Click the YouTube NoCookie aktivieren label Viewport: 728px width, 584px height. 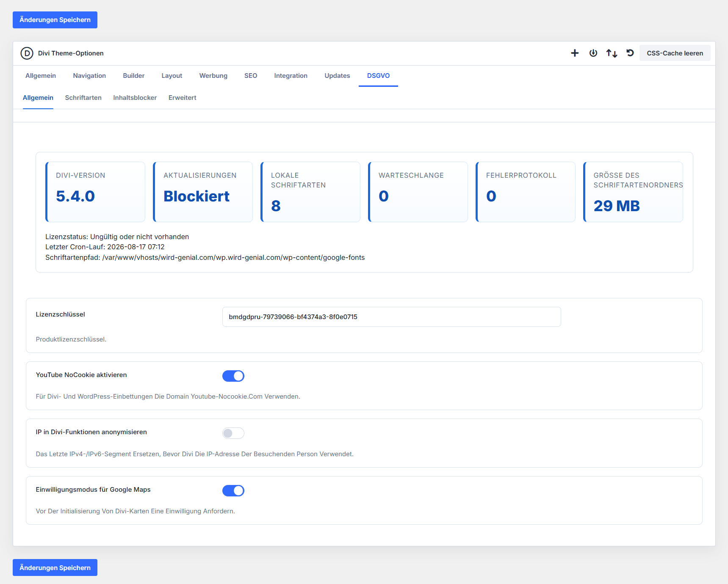[x=81, y=375]
